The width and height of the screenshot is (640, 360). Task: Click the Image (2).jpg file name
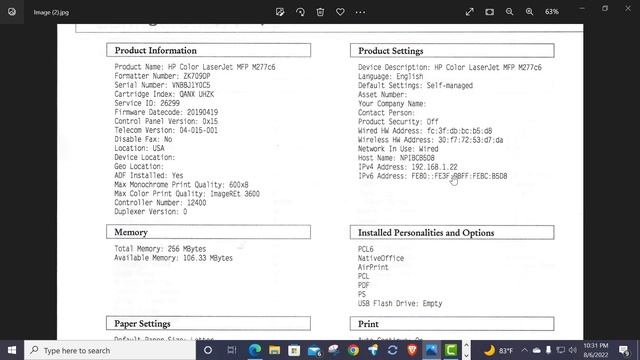pos(51,12)
